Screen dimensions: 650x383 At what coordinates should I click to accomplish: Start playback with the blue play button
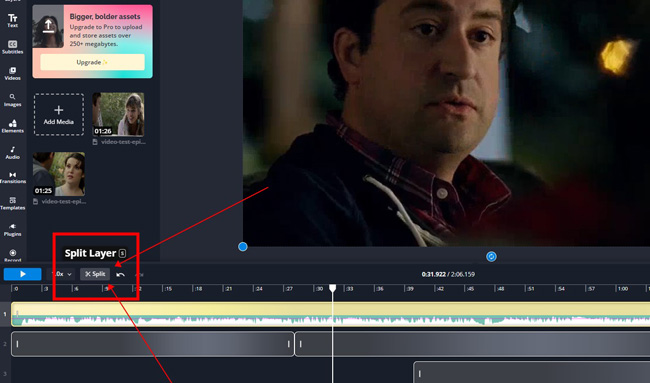(x=22, y=274)
